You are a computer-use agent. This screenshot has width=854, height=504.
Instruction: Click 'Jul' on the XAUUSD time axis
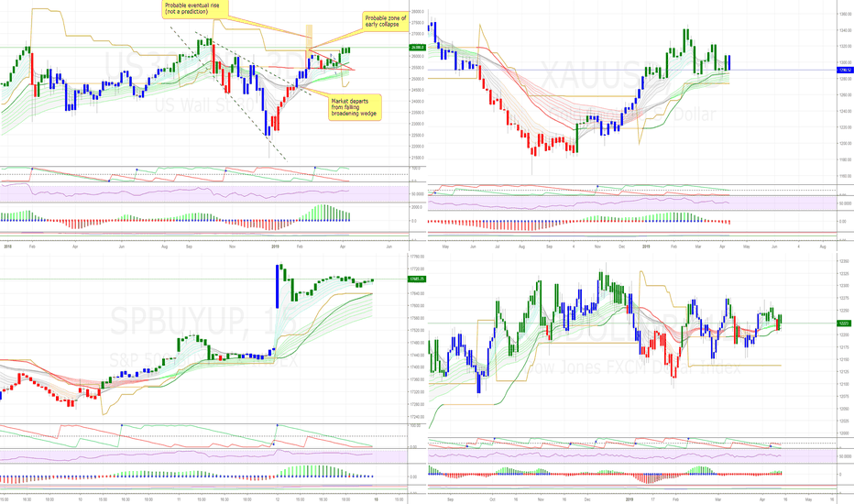pos(498,247)
